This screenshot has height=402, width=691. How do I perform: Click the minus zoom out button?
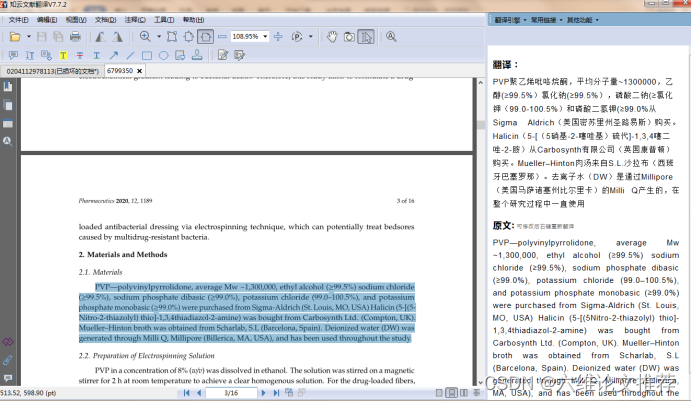(223, 37)
